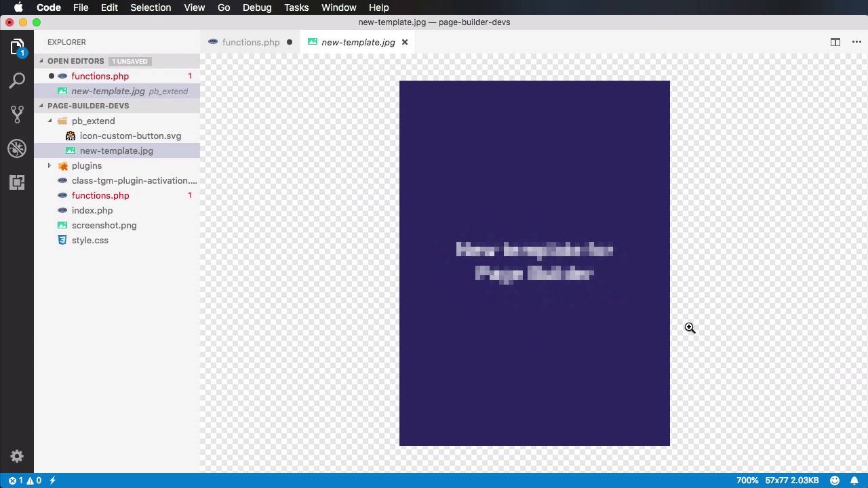The image size is (868, 488).
Task: Click the index.php PHP file icon
Action: [62, 210]
